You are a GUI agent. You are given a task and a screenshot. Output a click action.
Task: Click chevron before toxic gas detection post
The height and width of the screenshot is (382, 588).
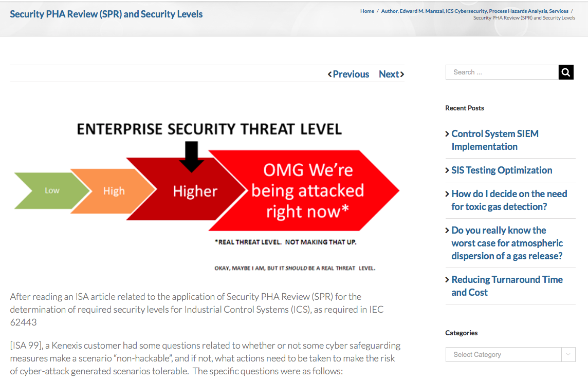(447, 194)
